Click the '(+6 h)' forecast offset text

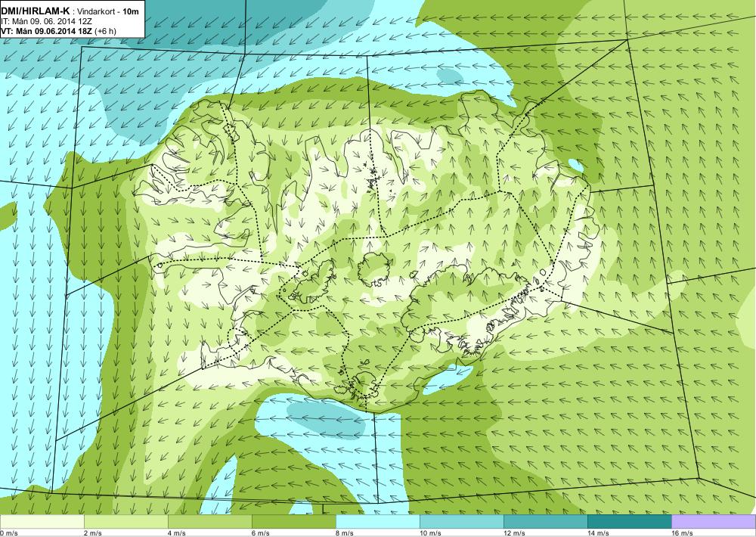click(106, 31)
